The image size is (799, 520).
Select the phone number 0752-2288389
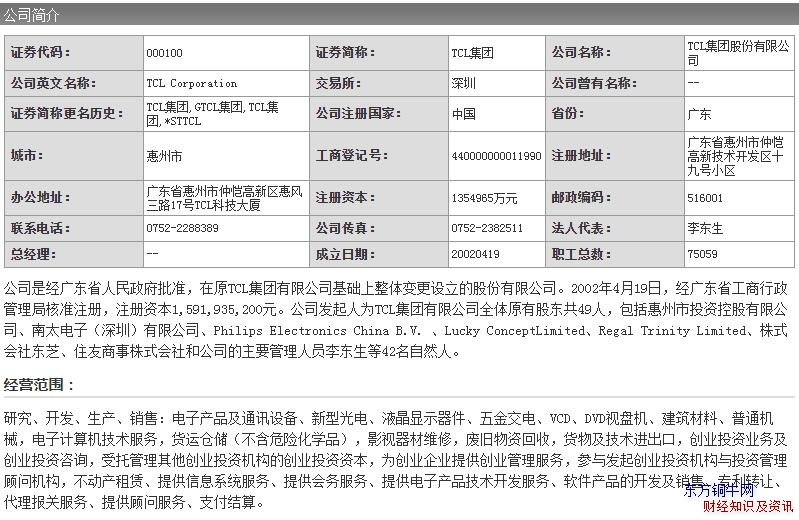coord(182,228)
